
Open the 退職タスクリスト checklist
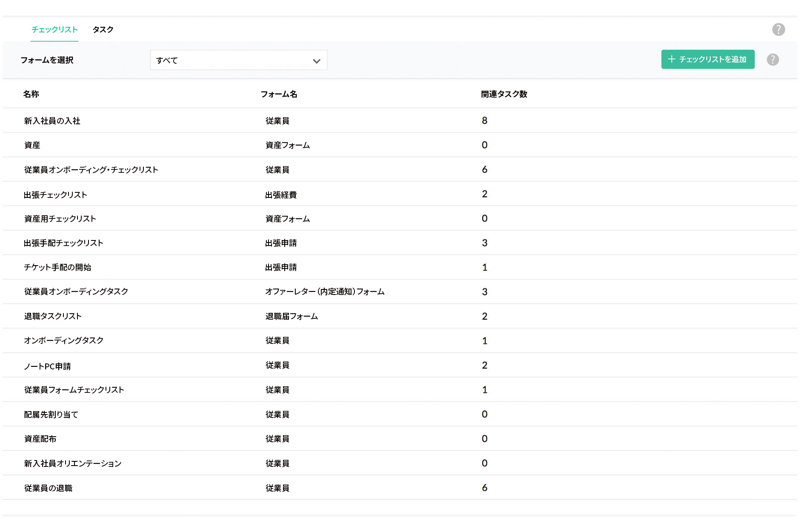[53, 316]
